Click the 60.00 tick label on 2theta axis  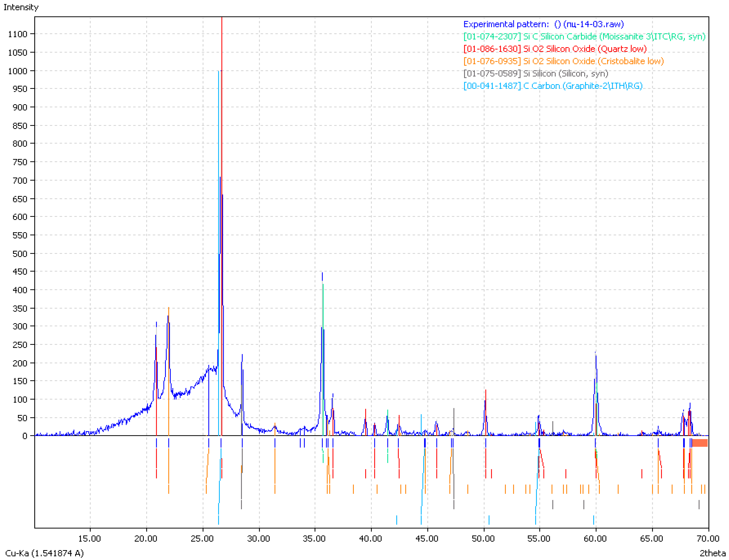tap(595, 539)
